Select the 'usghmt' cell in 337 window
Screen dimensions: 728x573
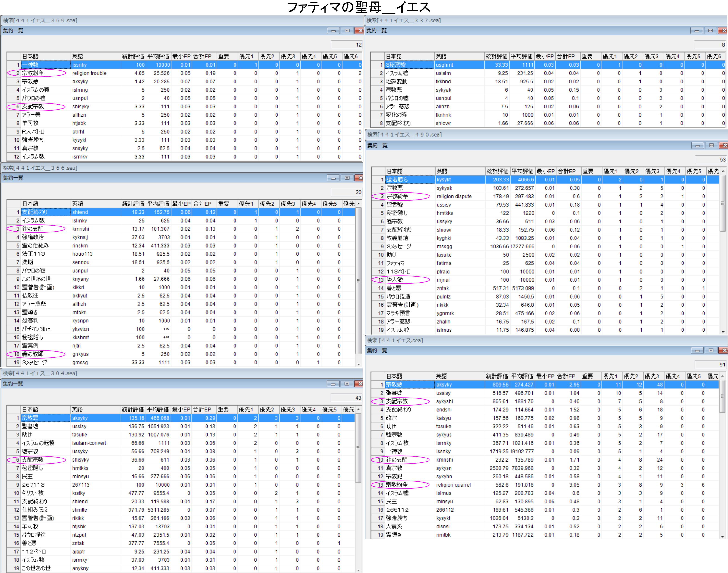pyautogui.click(x=459, y=65)
